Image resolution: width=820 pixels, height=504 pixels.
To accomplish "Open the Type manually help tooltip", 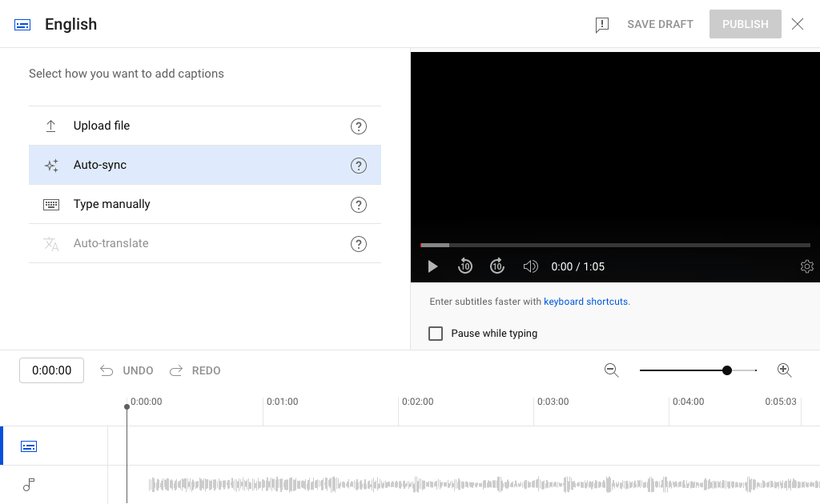I will click(358, 204).
